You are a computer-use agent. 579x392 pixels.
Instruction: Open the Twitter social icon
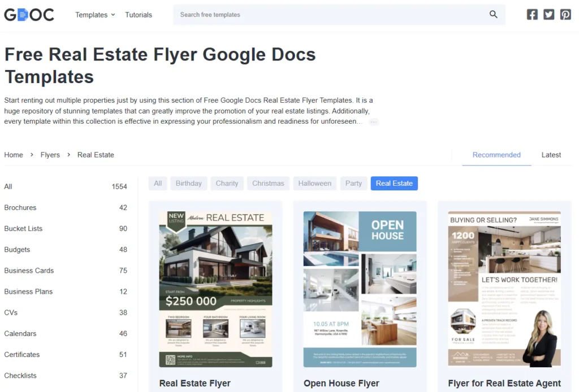[x=548, y=14]
